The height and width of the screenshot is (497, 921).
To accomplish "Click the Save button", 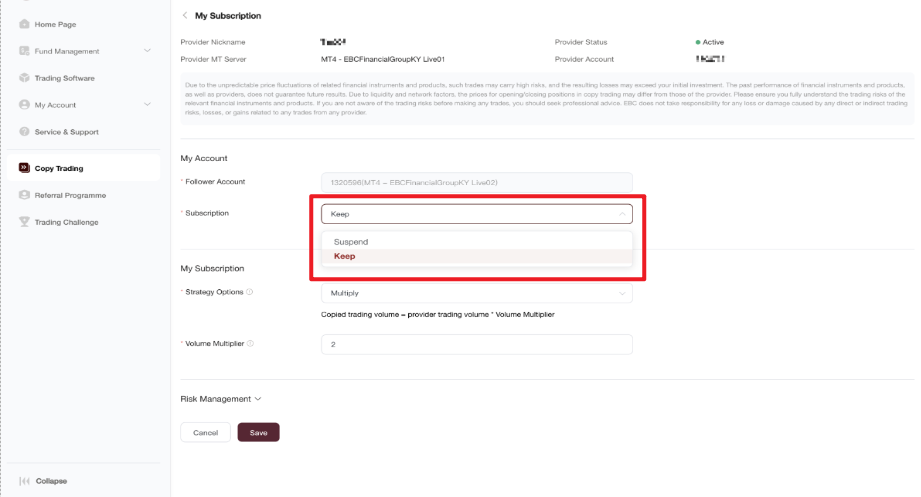I will coord(258,432).
